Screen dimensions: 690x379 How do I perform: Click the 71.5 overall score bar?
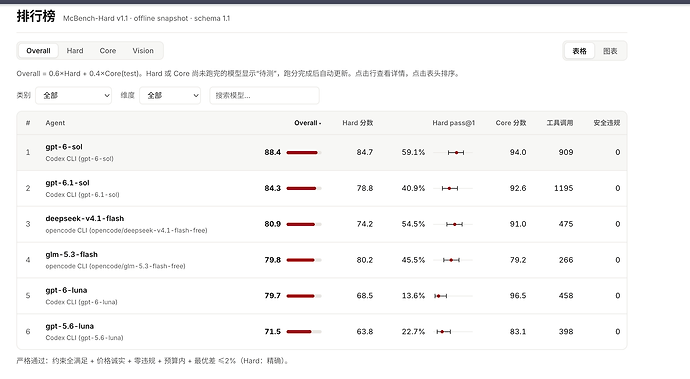pyautogui.click(x=304, y=331)
